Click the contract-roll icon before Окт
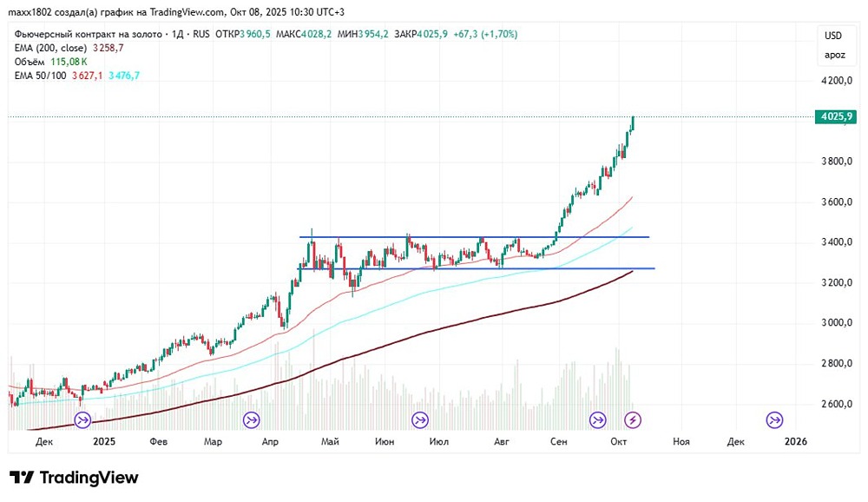Viewport: 868px width, 502px height. [x=598, y=420]
